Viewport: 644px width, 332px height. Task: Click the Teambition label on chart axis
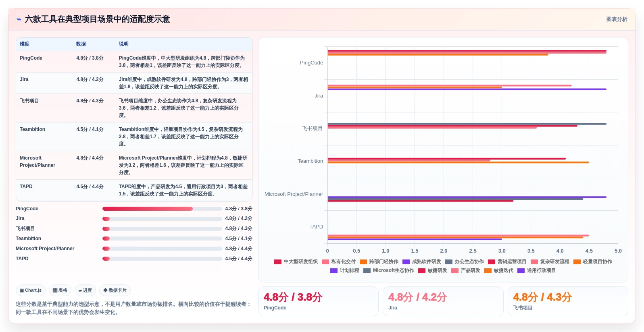point(310,161)
